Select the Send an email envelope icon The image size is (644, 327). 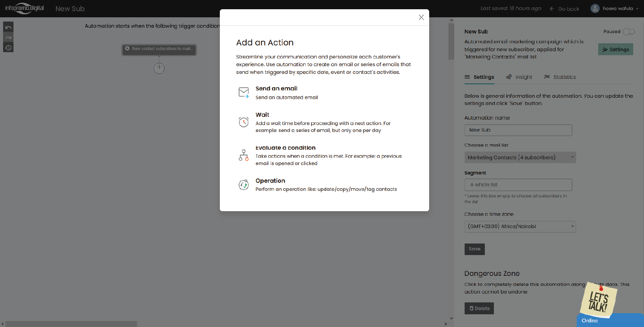pos(244,93)
